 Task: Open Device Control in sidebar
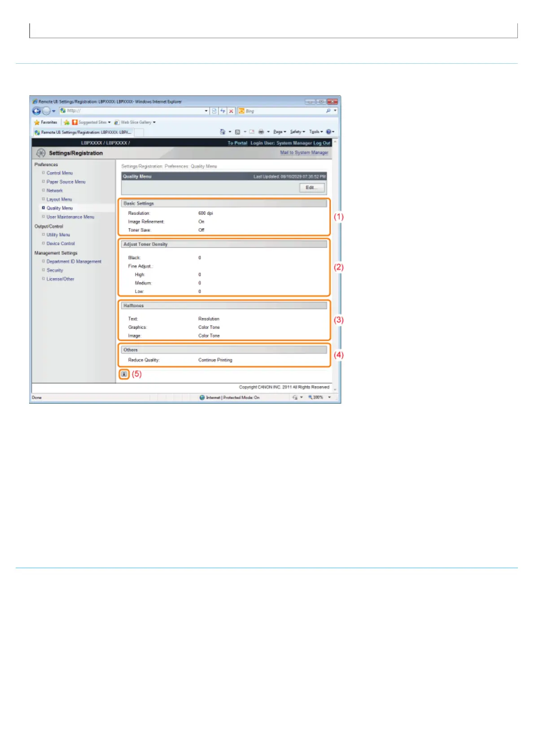61,243
